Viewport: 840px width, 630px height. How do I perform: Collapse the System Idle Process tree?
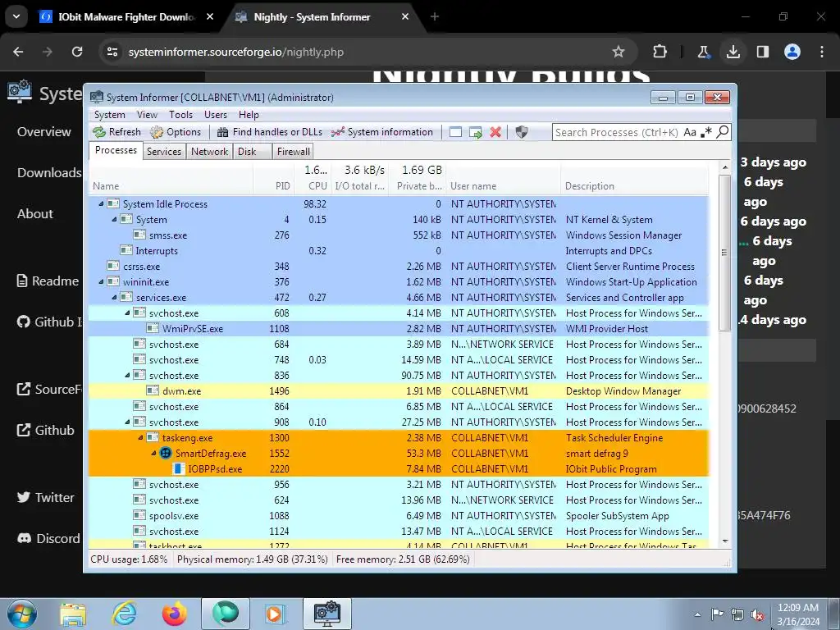(x=101, y=204)
